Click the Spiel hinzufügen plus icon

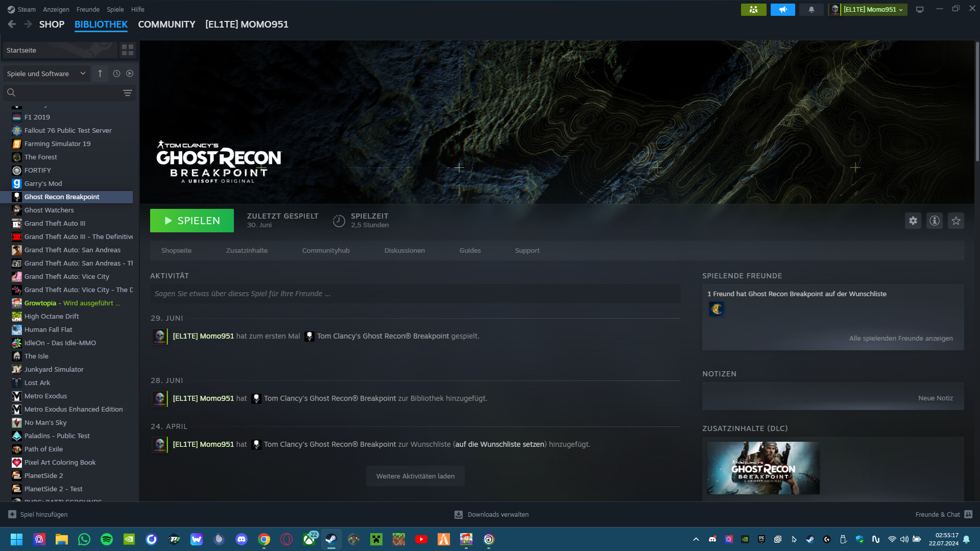12,514
